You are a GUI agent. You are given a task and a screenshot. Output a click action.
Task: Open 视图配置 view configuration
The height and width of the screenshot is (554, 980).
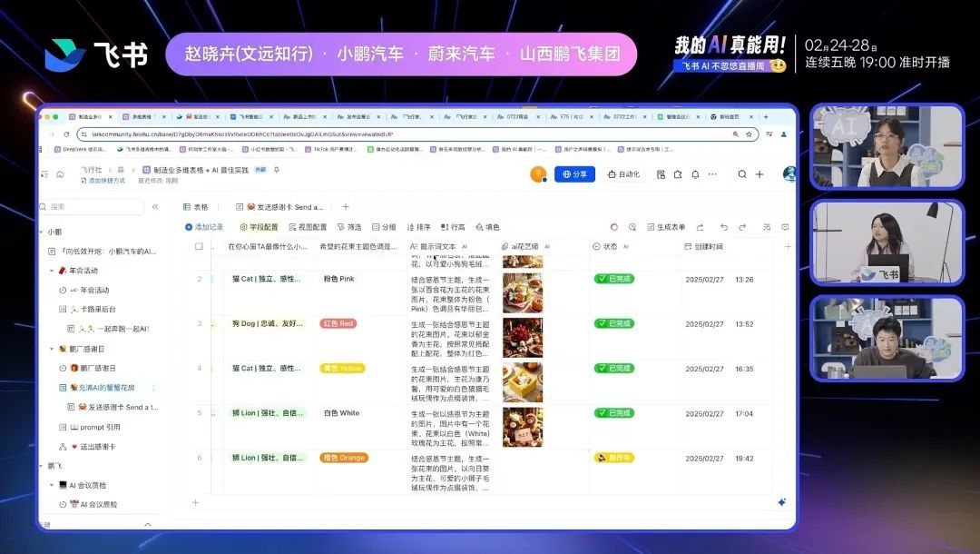pyautogui.click(x=310, y=227)
